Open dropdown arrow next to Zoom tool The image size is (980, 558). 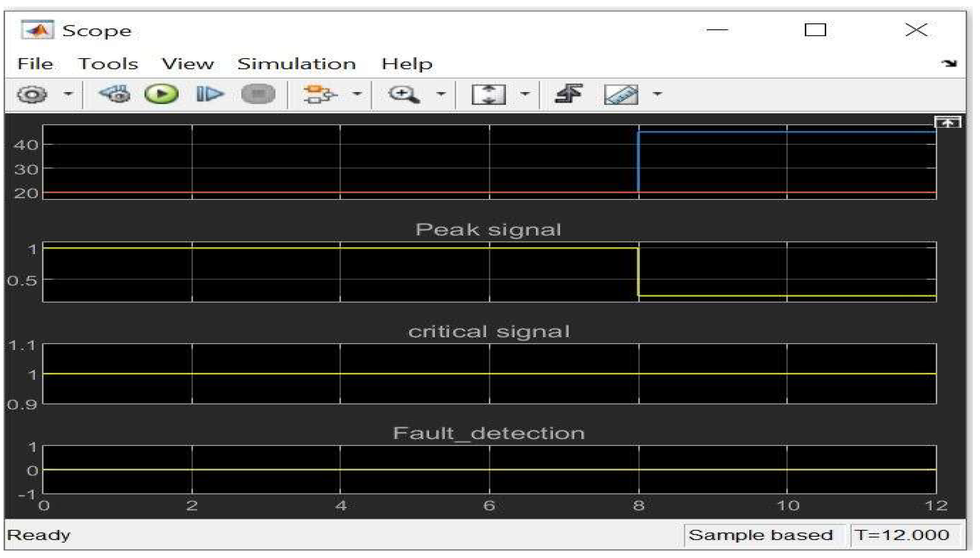click(441, 94)
